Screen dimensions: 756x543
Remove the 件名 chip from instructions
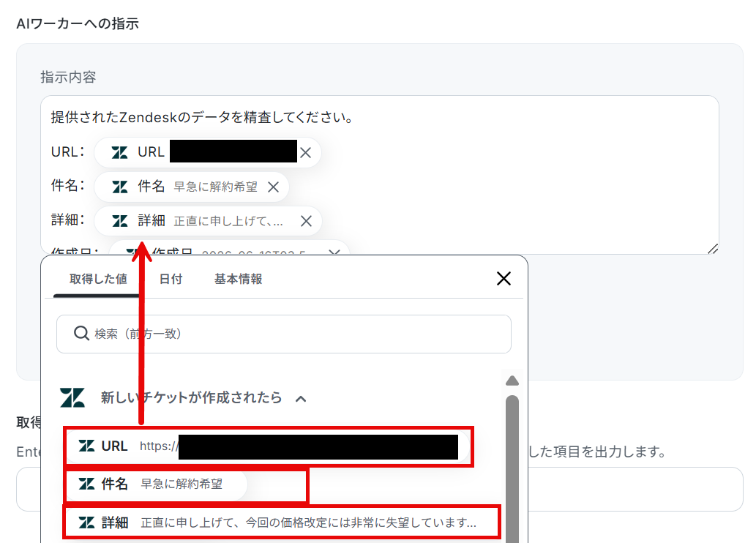274,187
